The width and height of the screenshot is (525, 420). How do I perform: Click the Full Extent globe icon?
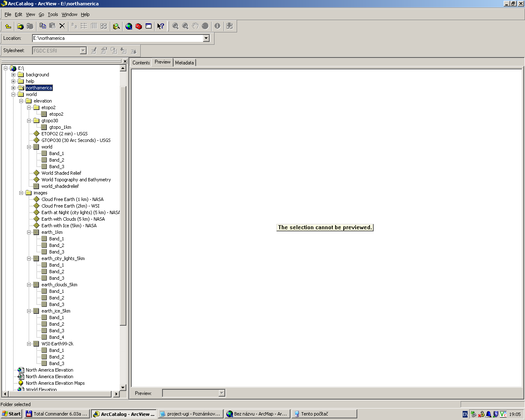pos(205,26)
